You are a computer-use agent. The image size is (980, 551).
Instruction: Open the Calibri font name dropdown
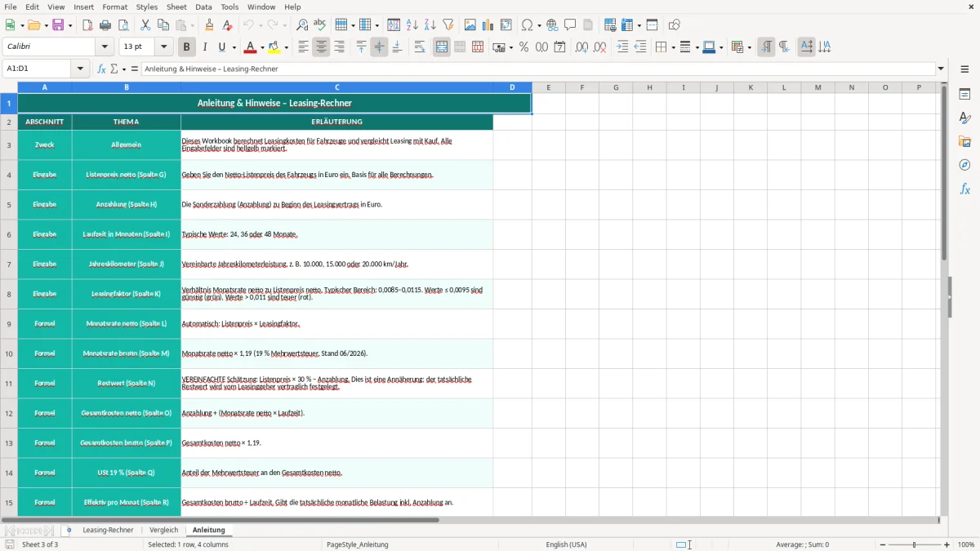pos(105,47)
